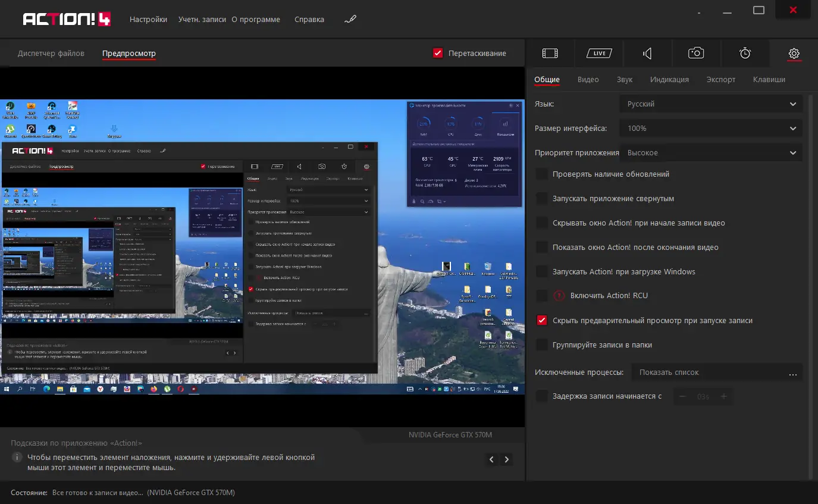Increase recording delay with plus button

point(723,396)
